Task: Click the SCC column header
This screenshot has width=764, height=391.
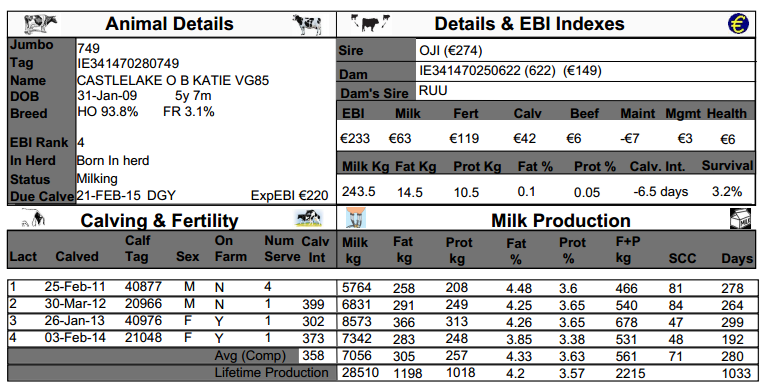Action: tap(682, 258)
